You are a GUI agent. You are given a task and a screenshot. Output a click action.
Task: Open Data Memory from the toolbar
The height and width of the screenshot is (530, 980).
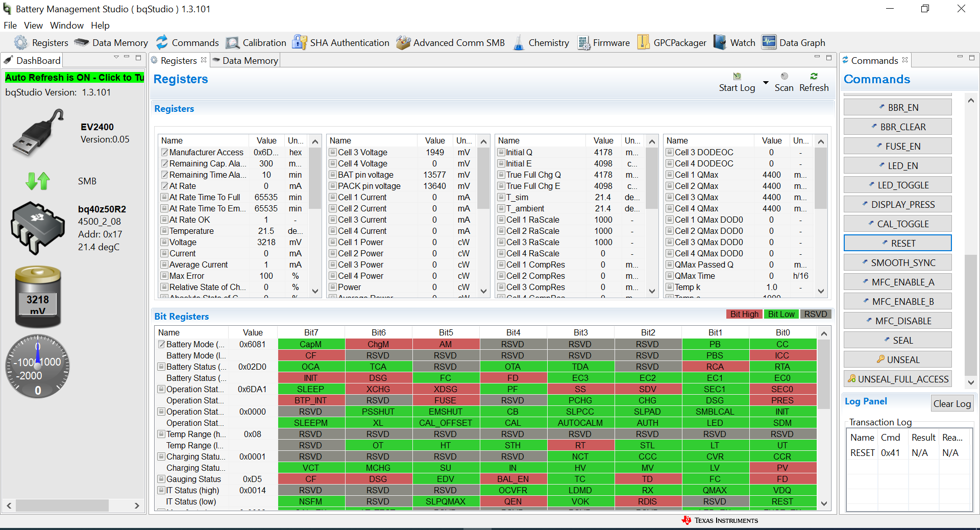pos(111,43)
